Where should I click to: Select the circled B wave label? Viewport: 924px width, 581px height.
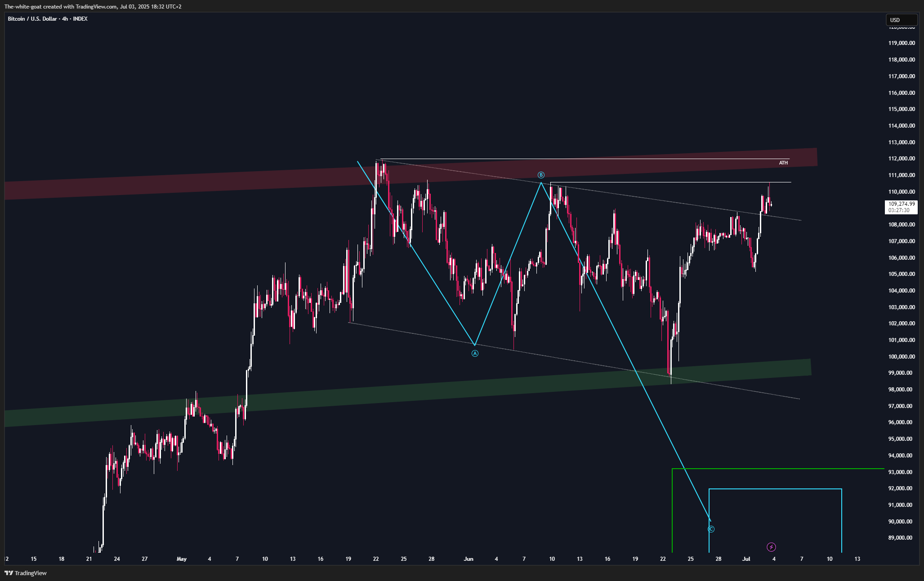click(541, 175)
